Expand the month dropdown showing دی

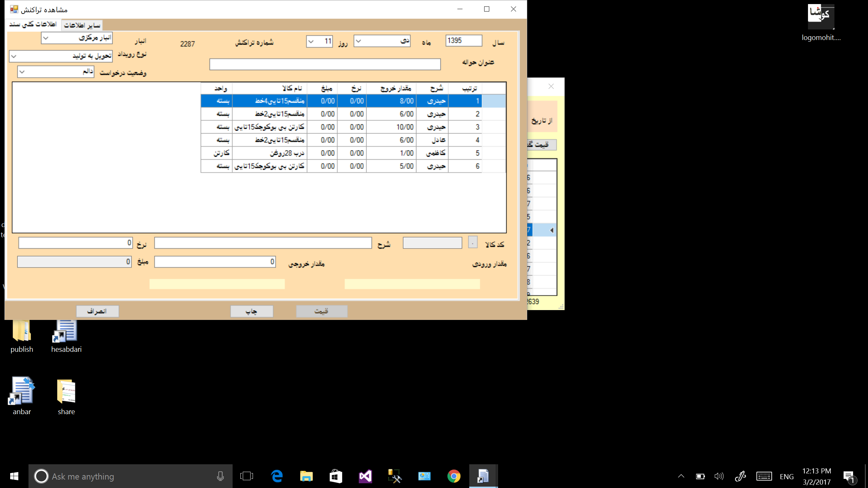(x=358, y=41)
